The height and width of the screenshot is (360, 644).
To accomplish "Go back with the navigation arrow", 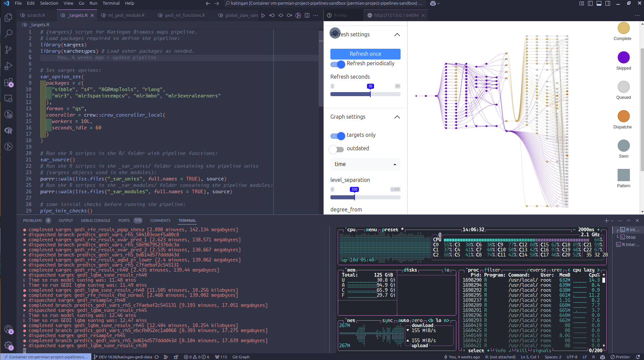I will tap(208, 3).
